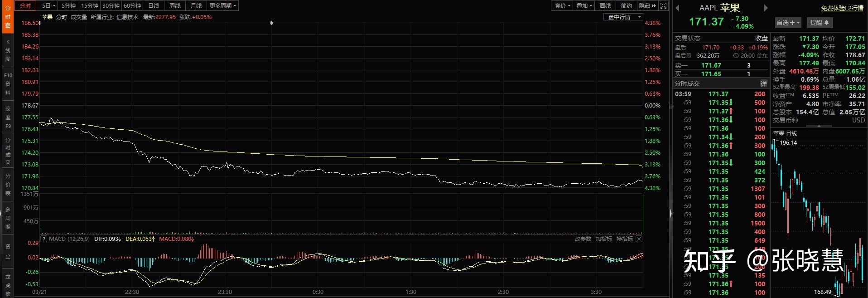Open the 深度F9 sidebar tab
Image resolution: width=868 pixels, height=298 pixels.
tap(8, 117)
